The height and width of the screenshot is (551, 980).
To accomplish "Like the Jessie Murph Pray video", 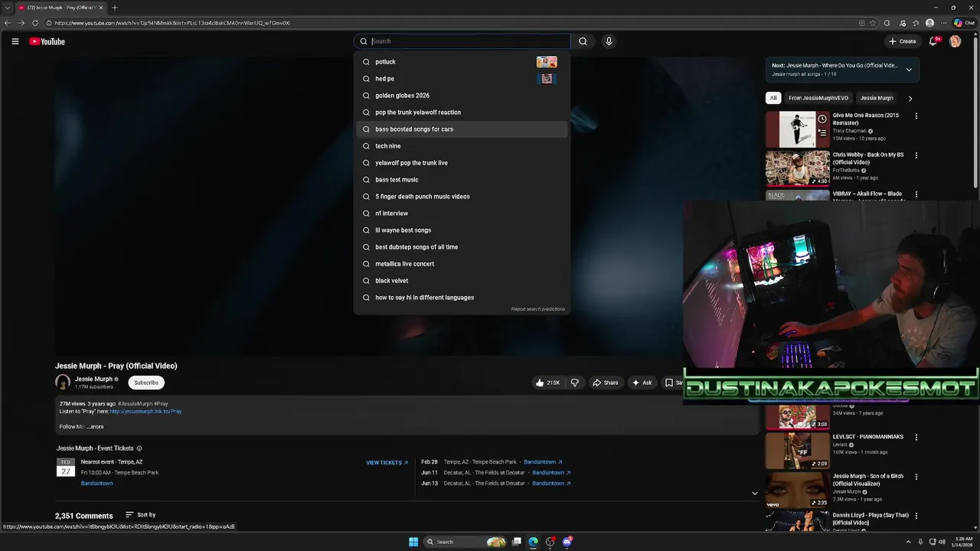I will 547,383.
